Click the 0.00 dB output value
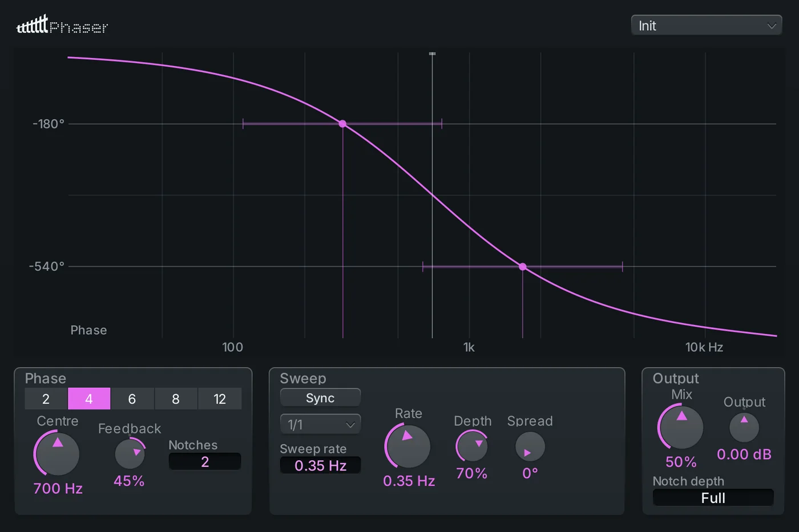This screenshot has width=799, height=532. pos(744,454)
